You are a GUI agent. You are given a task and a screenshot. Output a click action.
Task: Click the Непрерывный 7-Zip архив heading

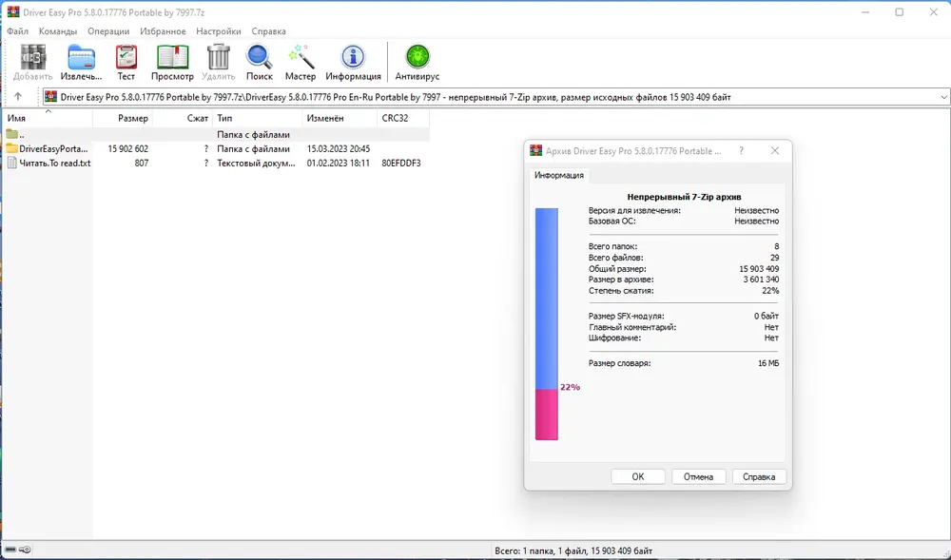pyautogui.click(x=684, y=197)
